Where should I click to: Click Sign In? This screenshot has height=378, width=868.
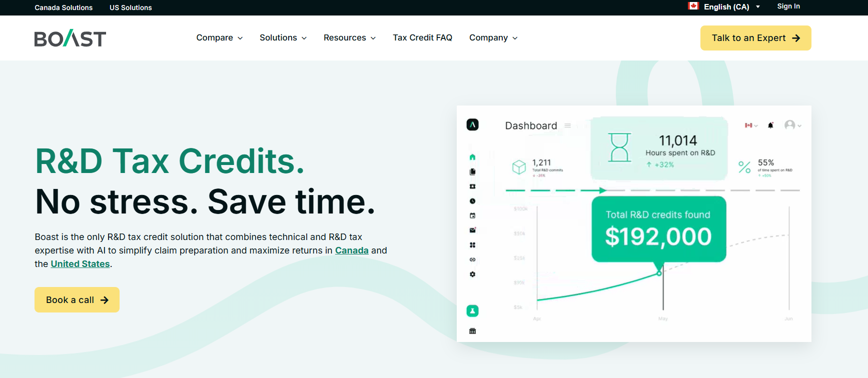(788, 6)
